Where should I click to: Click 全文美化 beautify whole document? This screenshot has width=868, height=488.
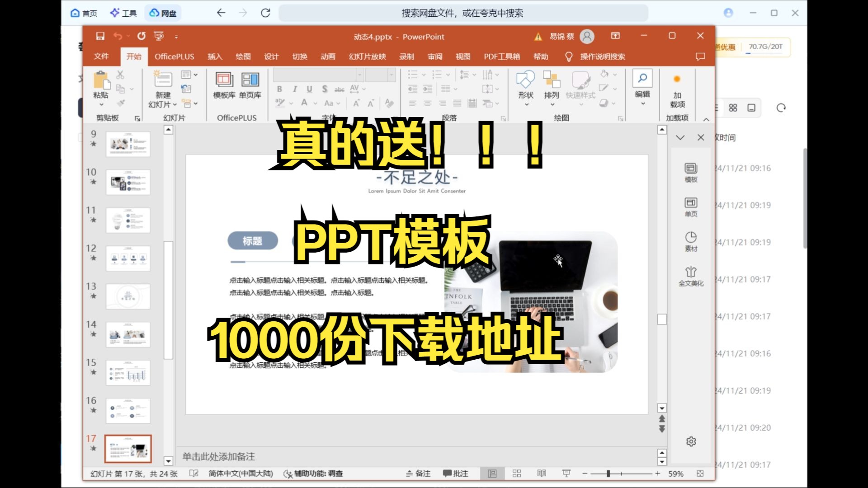click(x=691, y=276)
